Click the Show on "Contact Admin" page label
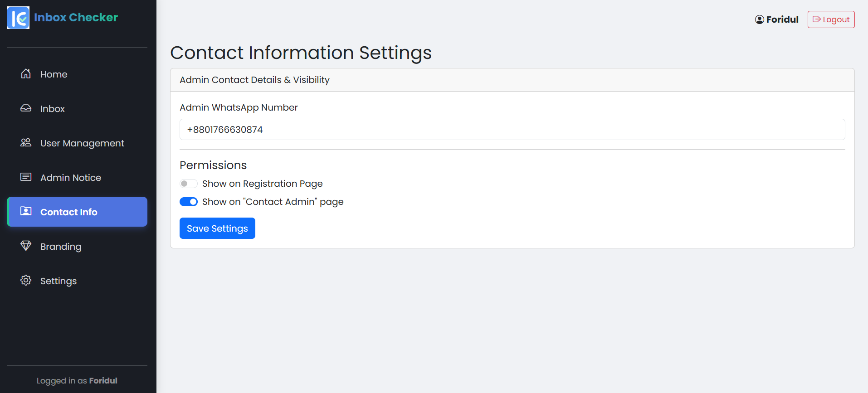The height and width of the screenshot is (393, 868). click(x=273, y=202)
